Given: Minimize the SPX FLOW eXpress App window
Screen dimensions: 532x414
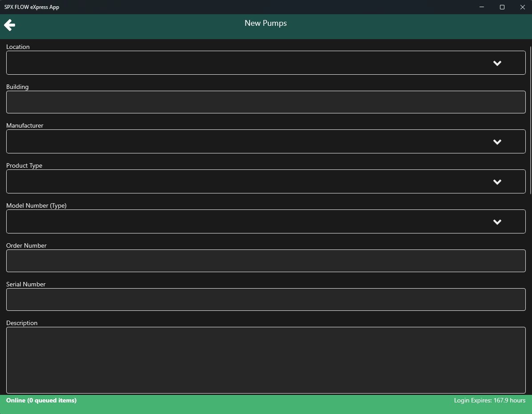Looking at the screenshot, I should coord(481,7).
